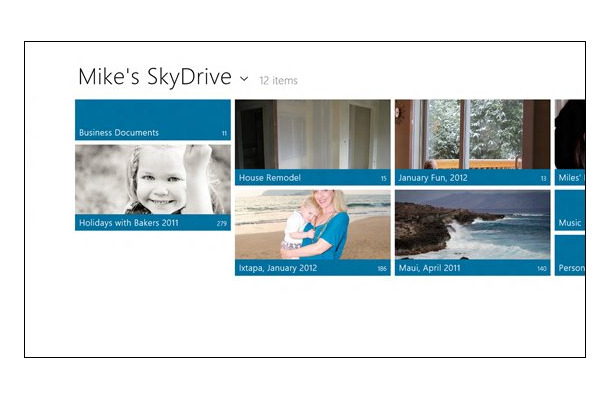Click the Mike's SkyDrive title

coord(155,77)
